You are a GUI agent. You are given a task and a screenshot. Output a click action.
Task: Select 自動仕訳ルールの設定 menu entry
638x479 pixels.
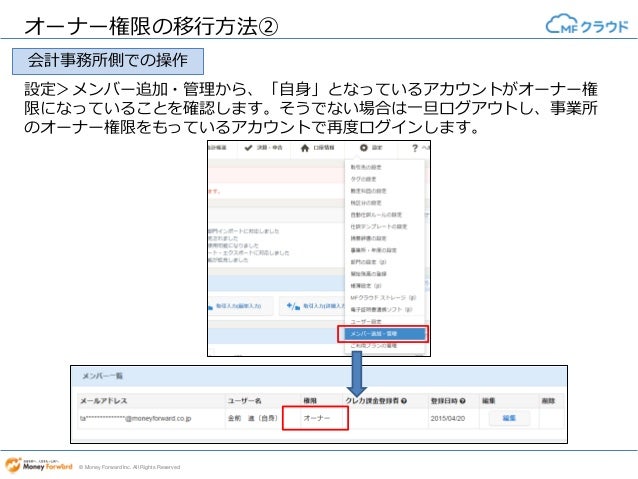pos(376,214)
